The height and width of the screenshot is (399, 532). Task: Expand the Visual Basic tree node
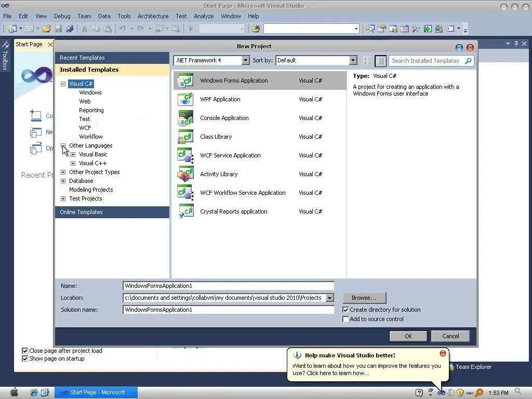(x=73, y=154)
